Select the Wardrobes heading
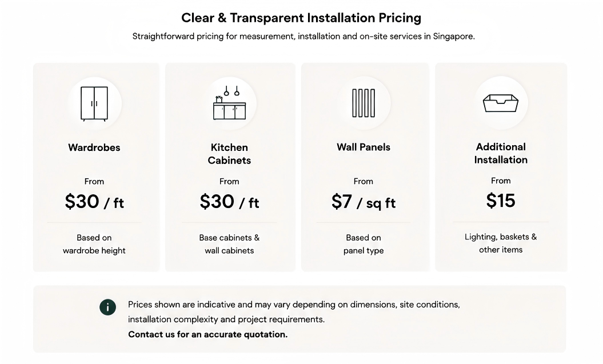The width and height of the screenshot is (603, 364). click(94, 147)
